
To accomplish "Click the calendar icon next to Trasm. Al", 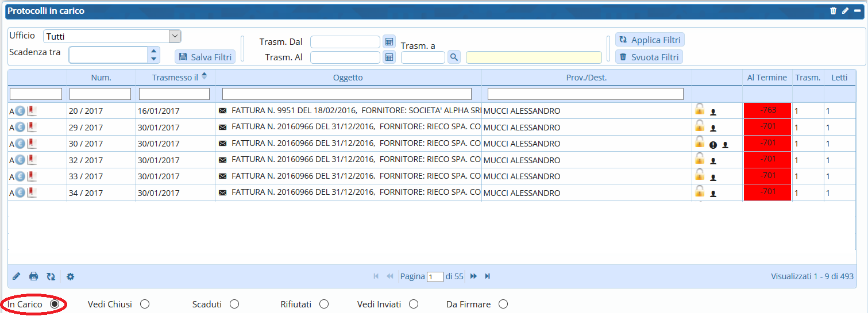I will coord(389,57).
